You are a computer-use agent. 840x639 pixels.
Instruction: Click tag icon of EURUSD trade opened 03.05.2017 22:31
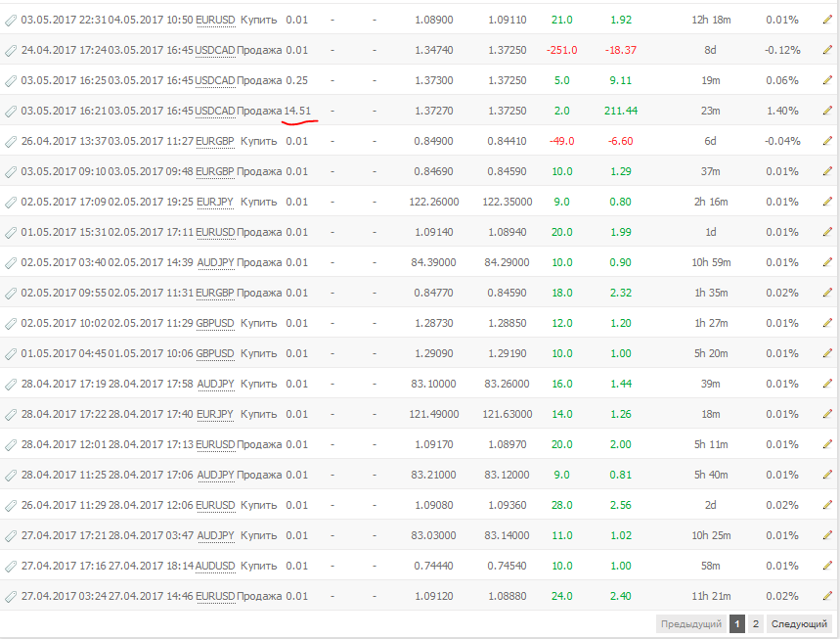point(11,21)
